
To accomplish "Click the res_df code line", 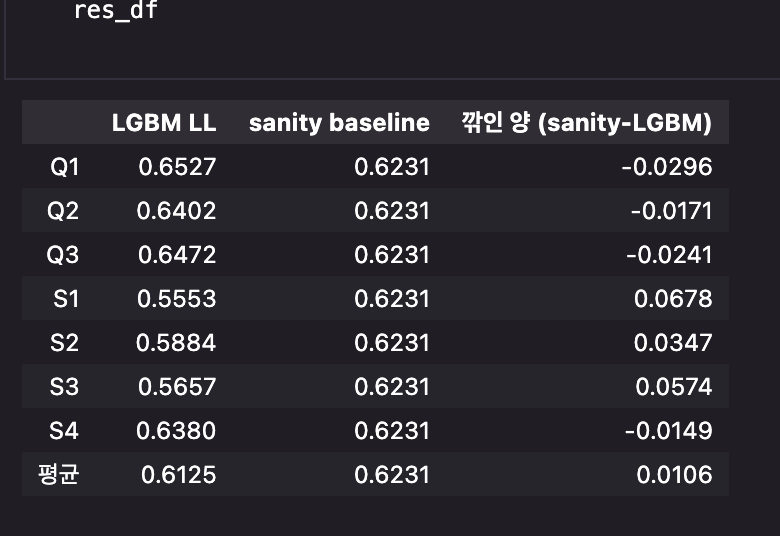I will [x=116, y=10].
